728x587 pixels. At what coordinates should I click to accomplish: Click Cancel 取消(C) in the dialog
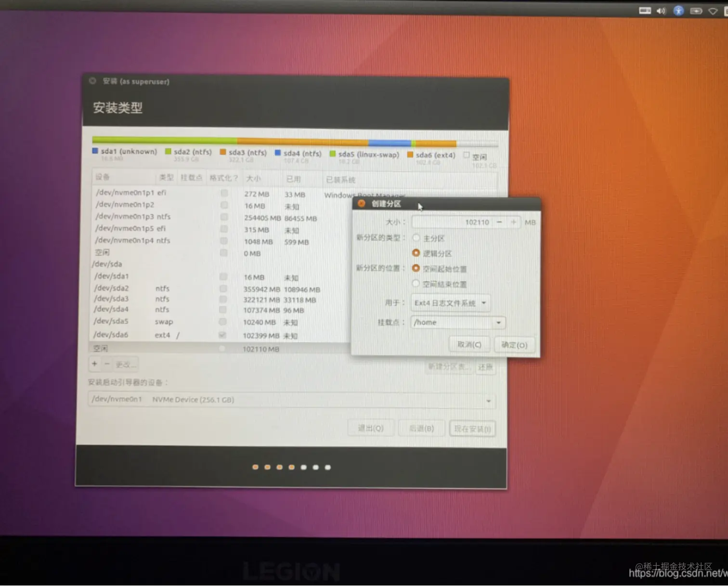(x=469, y=345)
